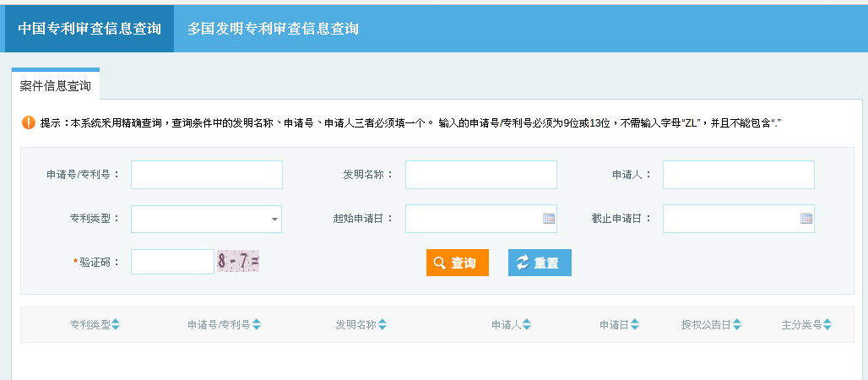Focus the 发明名称 input field
868x380 pixels.
(481, 175)
